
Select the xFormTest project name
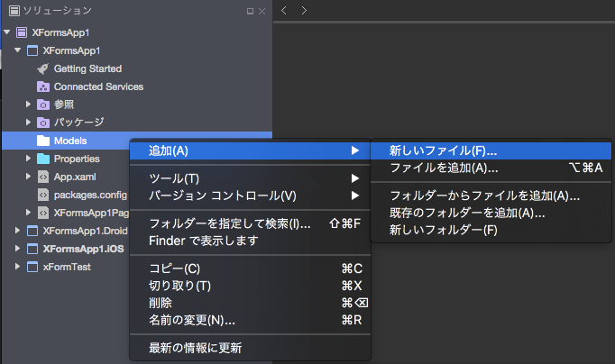pyautogui.click(x=67, y=267)
